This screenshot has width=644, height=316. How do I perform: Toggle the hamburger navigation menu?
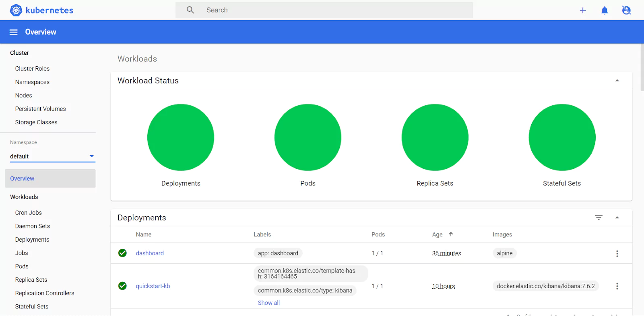pyautogui.click(x=13, y=32)
